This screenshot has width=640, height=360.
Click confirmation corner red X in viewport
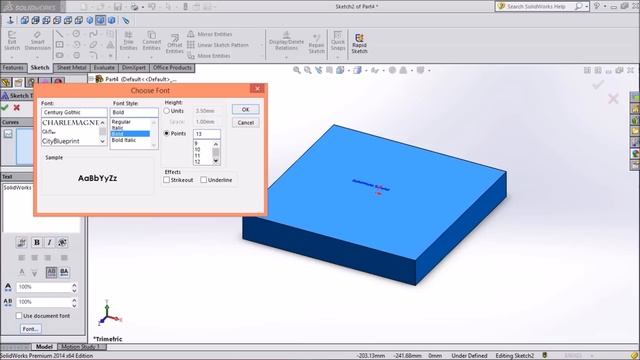(x=613, y=98)
